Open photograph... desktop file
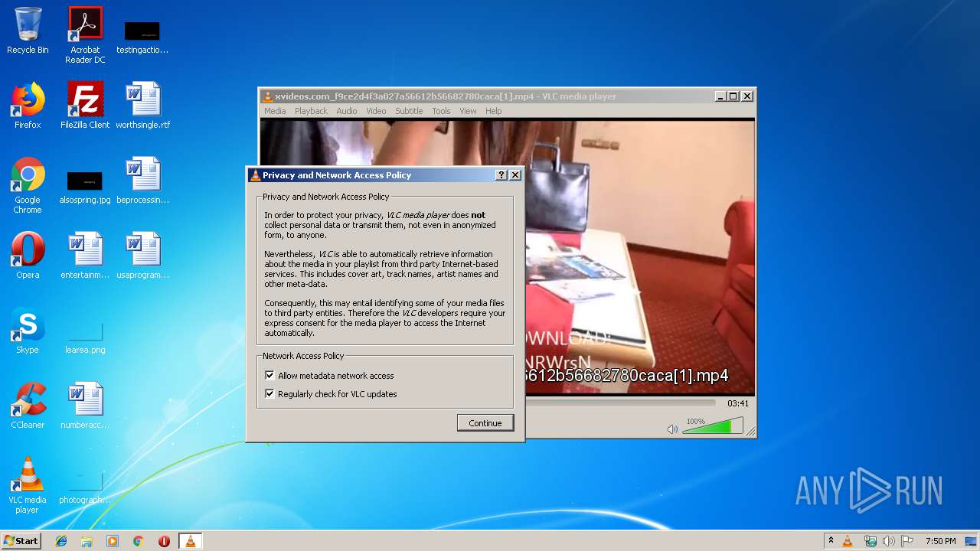Image resolution: width=980 pixels, height=551 pixels. (85, 487)
